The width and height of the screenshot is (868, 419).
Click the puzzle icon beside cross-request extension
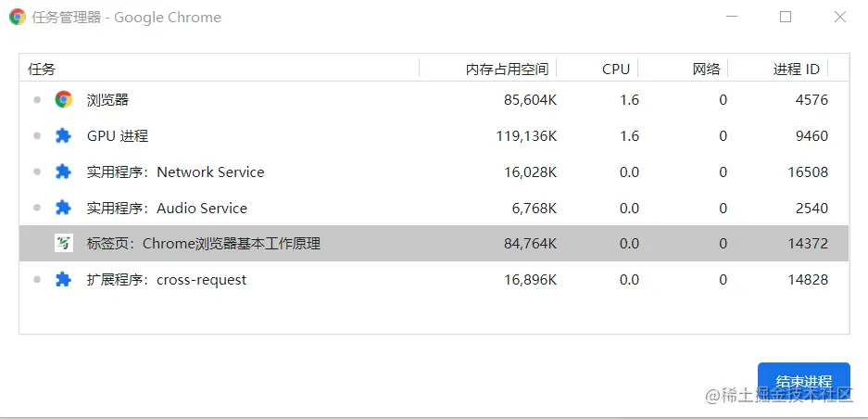pos(64,279)
